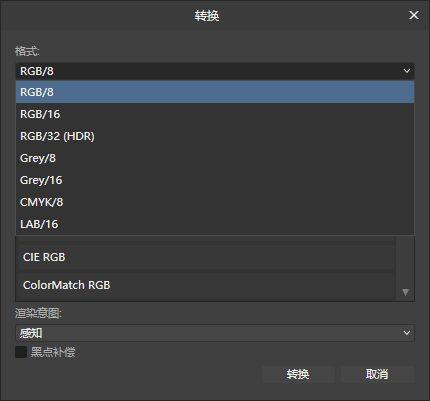Pick RGB/32 (HDR) format option
This screenshot has height=401, width=430.
pos(215,136)
